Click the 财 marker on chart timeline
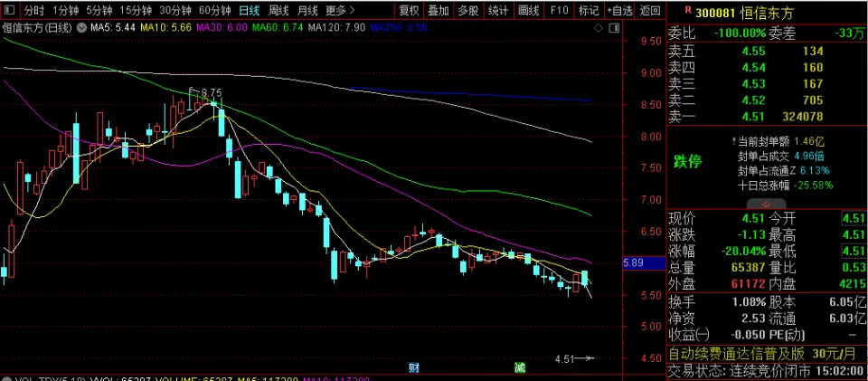The height and width of the screenshot is (381, 868). tap(413, 367)
